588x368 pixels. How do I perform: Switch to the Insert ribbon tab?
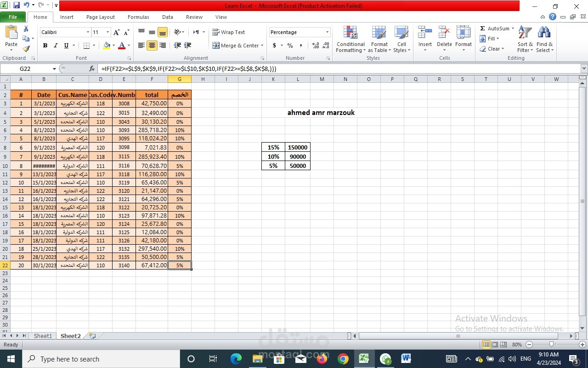(67, 17)
